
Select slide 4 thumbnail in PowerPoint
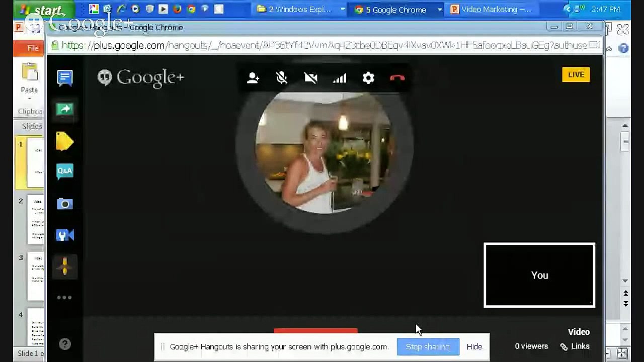click(35, 328)
